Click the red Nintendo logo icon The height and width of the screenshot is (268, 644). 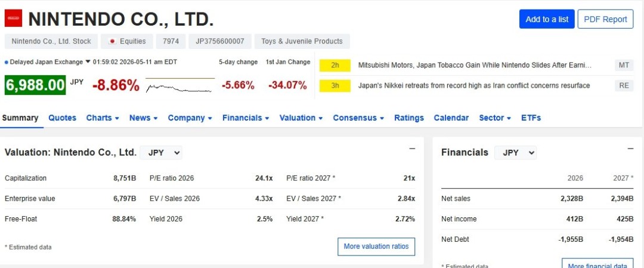pyautogui.click(x=13, y=18)
